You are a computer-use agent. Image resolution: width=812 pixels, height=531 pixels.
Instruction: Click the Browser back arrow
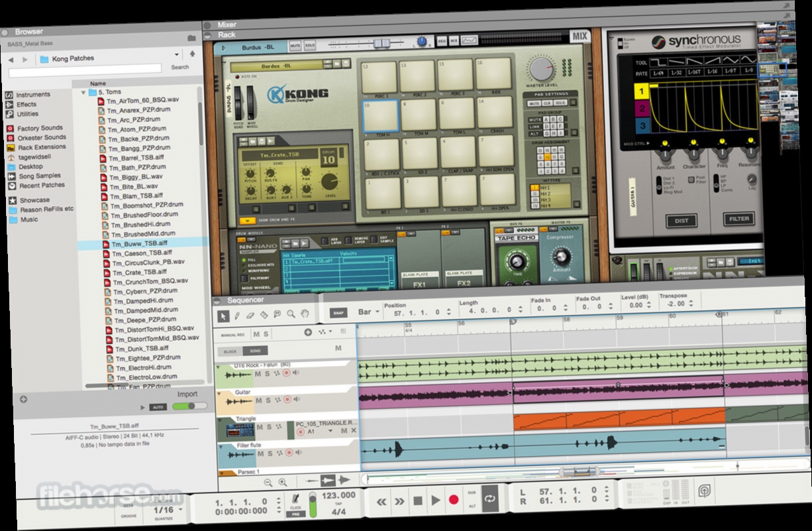(x=11, y=60)
